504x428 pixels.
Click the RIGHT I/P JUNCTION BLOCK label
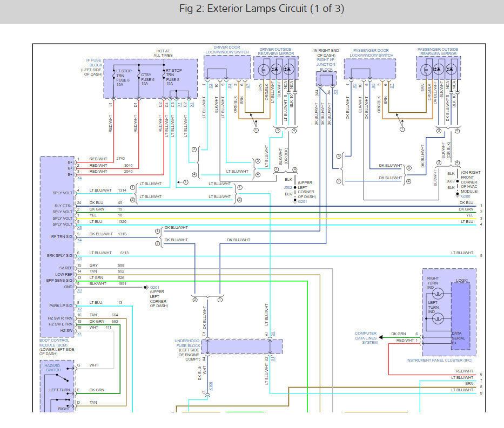point(326,65)
